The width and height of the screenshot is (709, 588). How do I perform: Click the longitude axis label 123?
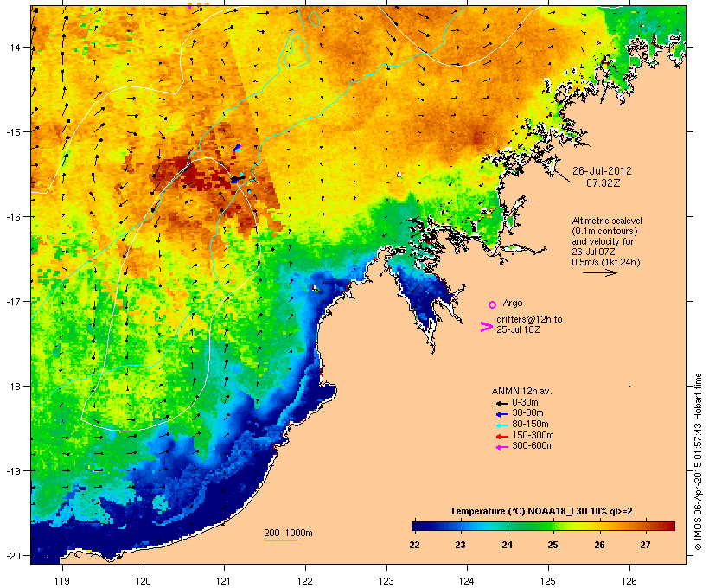tap(386, 581)
